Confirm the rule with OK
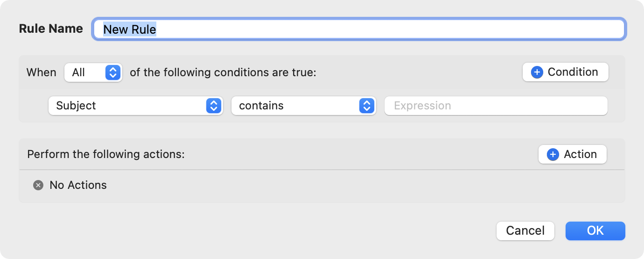Viewport: 644px width, 259px height. (595, 231)
